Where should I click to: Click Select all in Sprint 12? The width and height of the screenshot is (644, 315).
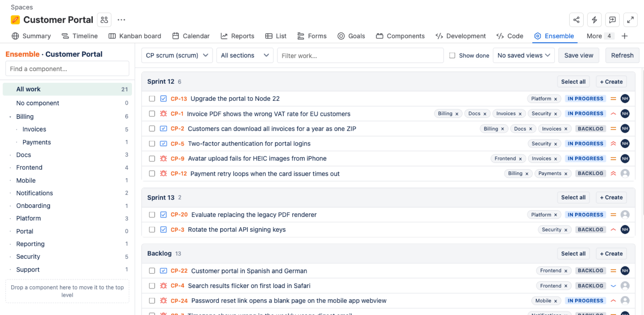(x=573, y=82)
